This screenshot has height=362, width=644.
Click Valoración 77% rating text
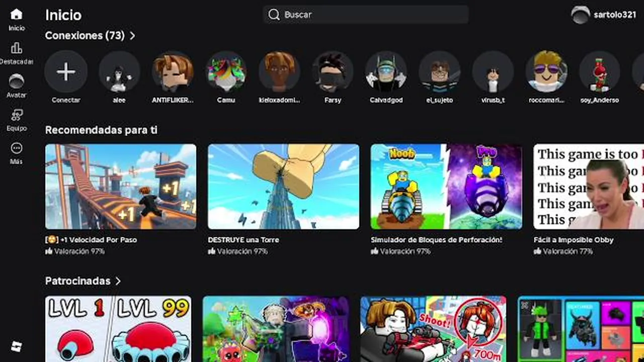tap(568, 251)
